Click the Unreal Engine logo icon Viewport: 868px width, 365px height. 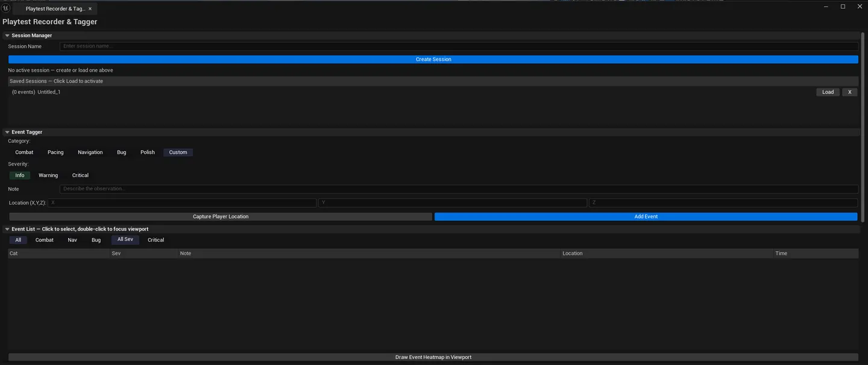[6, 7]
